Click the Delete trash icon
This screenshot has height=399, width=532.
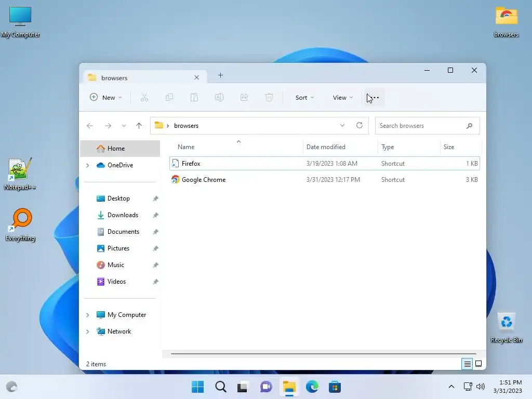point(269,98)
